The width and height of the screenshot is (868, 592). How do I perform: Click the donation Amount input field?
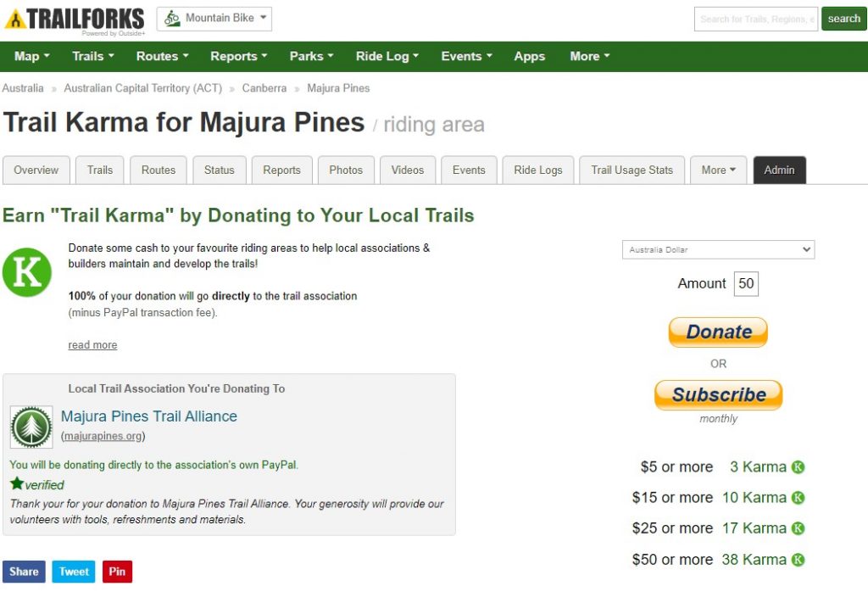tap(746, 284)
